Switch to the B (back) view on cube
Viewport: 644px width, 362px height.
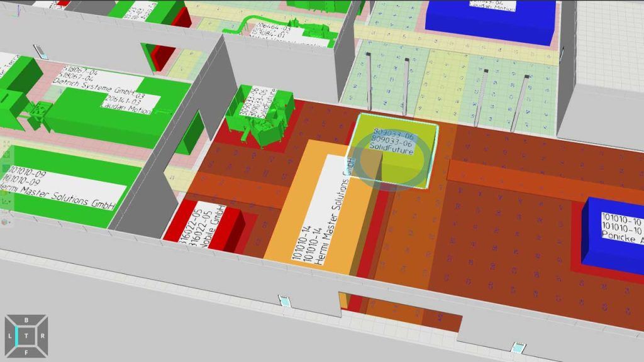pos(26,321)
